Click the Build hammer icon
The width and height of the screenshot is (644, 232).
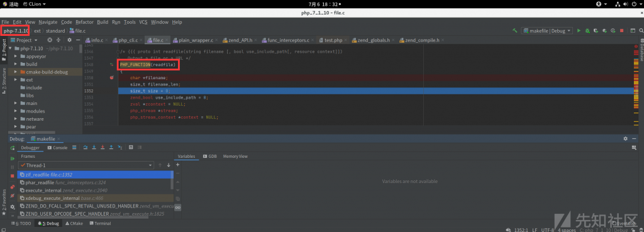(x=514, y=31)
